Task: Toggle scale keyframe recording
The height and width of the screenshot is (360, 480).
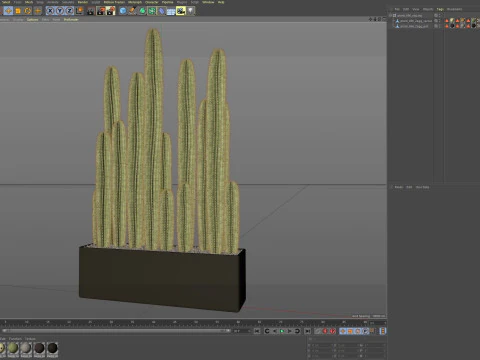Action: [x=350, y=331]
